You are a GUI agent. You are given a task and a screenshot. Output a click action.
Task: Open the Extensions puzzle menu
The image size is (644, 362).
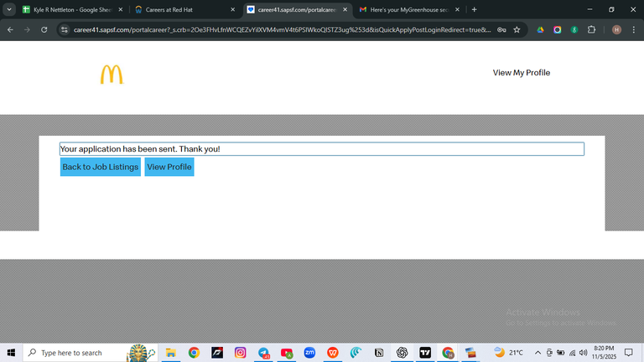pos(591,29)
